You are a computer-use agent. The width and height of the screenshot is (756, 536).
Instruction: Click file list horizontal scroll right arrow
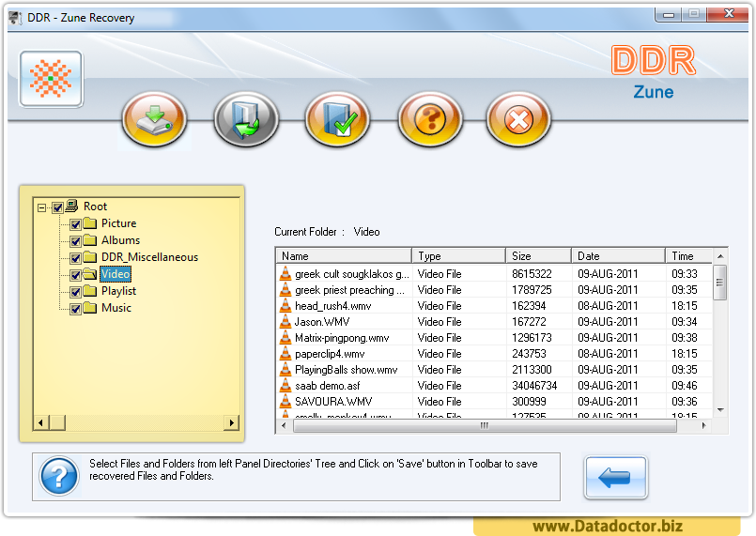point(704,425)
